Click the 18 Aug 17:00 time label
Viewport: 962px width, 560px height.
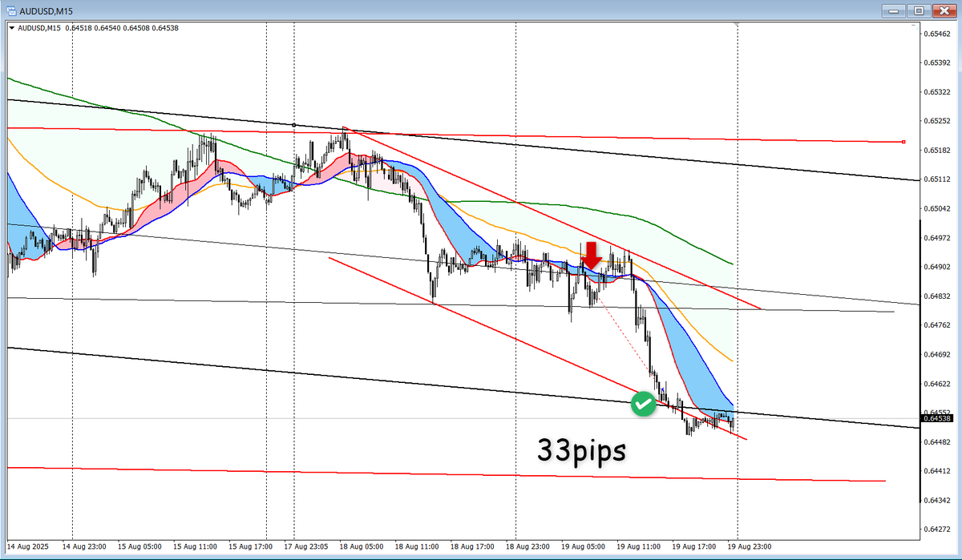pos(473,546)
